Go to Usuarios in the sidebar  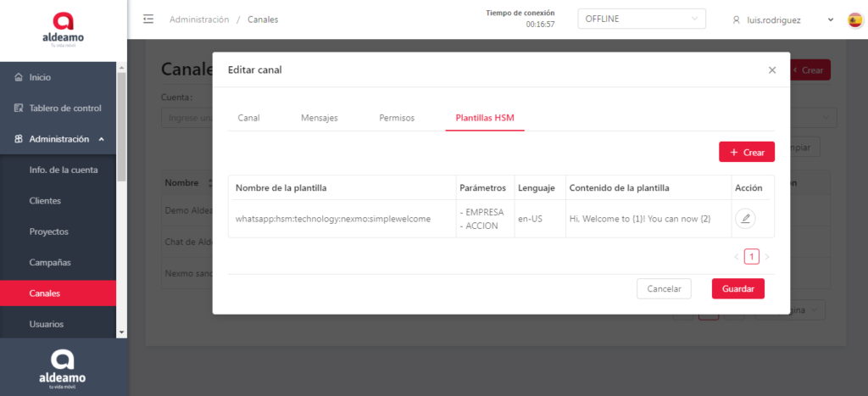(46, 324)
